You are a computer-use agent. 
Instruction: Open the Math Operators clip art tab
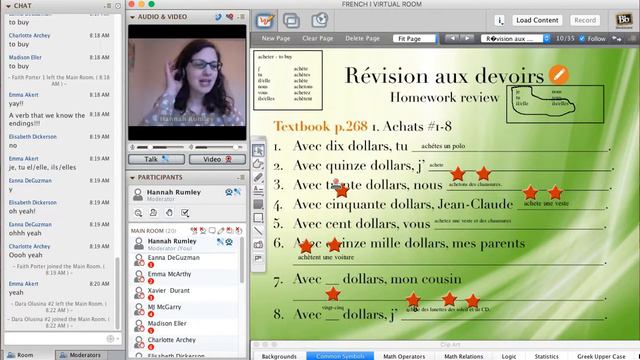(404, 356)
